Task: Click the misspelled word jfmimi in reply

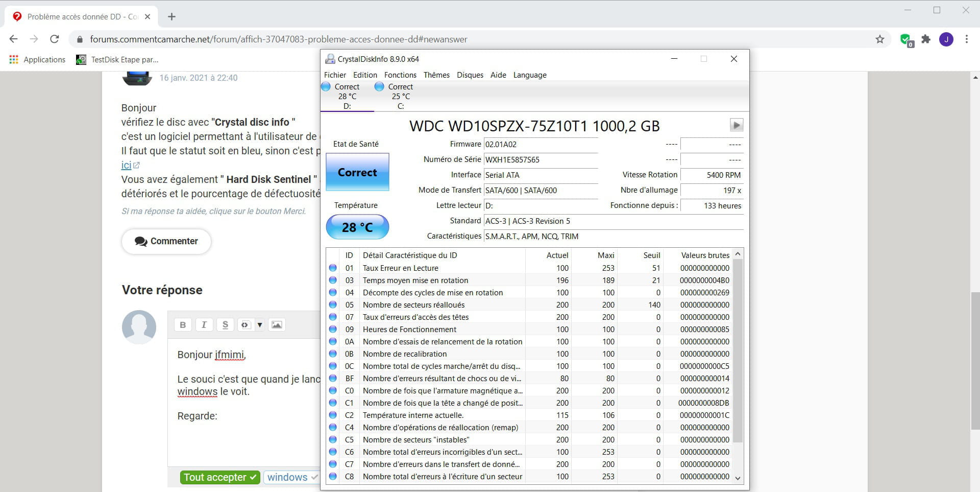Action: pos(229,355)
